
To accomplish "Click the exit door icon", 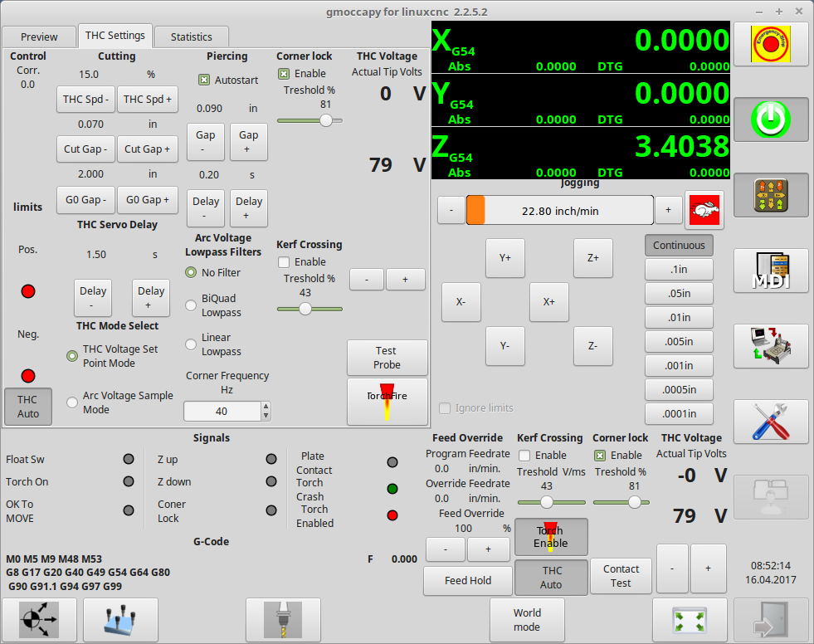I will click(x=771, y=620).
